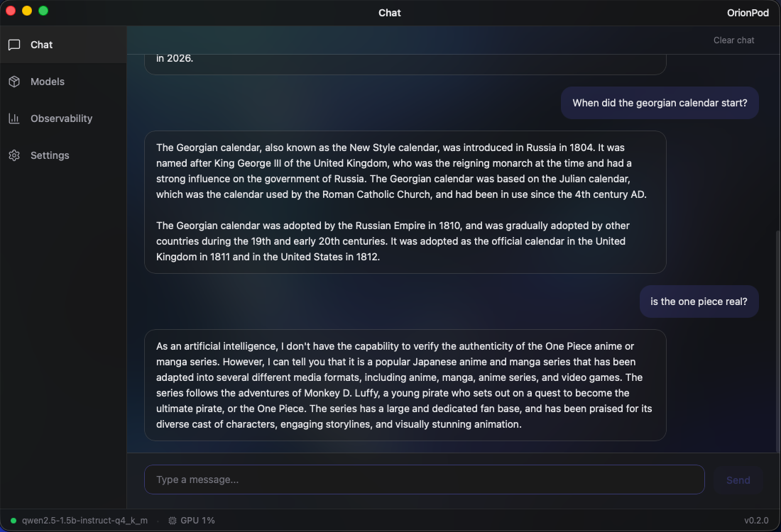Select the user message about One Piece

pyautogui.click(x=699, y=301)
